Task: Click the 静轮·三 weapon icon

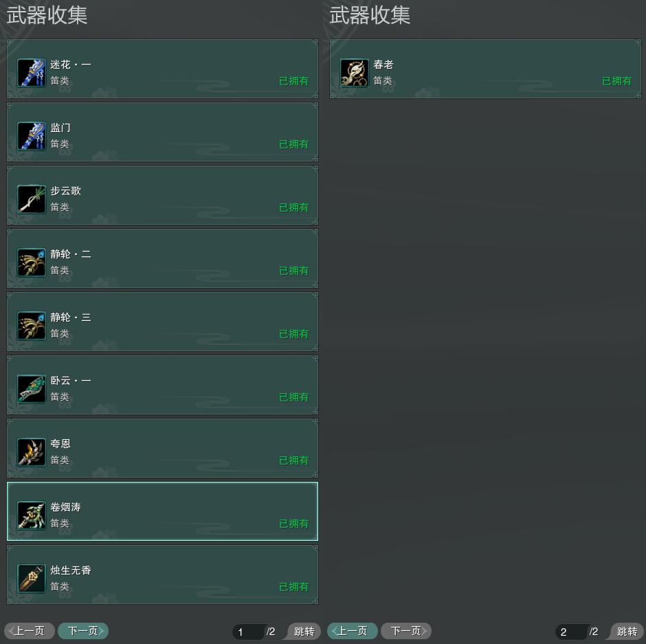Action: (x=32, y=326)
